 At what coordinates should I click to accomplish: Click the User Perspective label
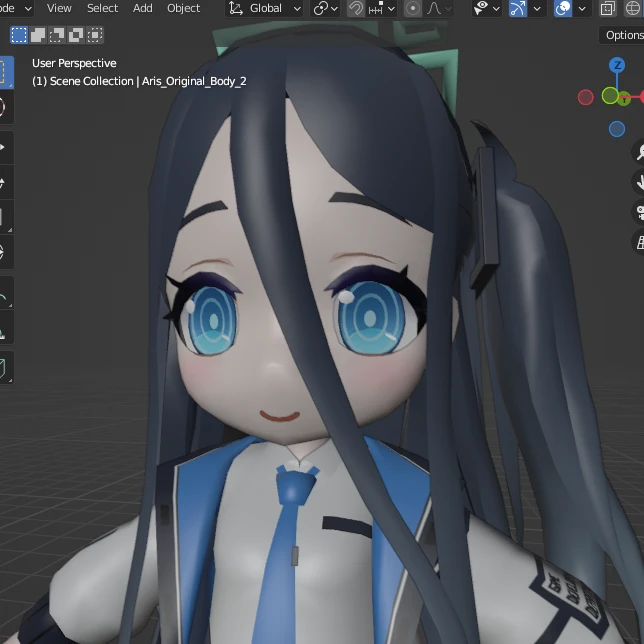pos(74,63)
